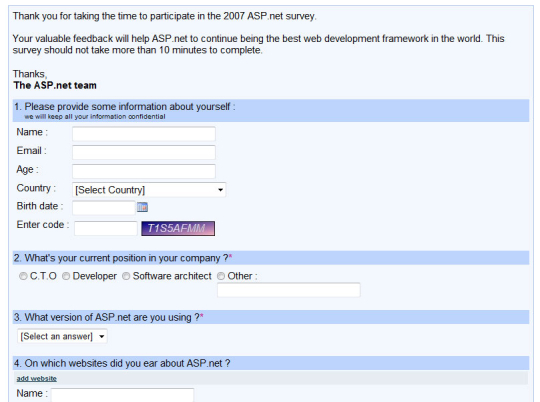
Task: Click the Birth date text field
Action: 104,208
